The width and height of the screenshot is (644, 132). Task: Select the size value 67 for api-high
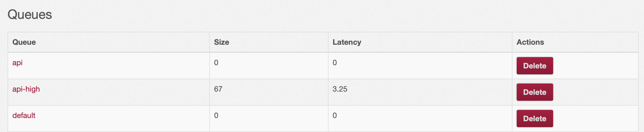click(x=218, y=89)
